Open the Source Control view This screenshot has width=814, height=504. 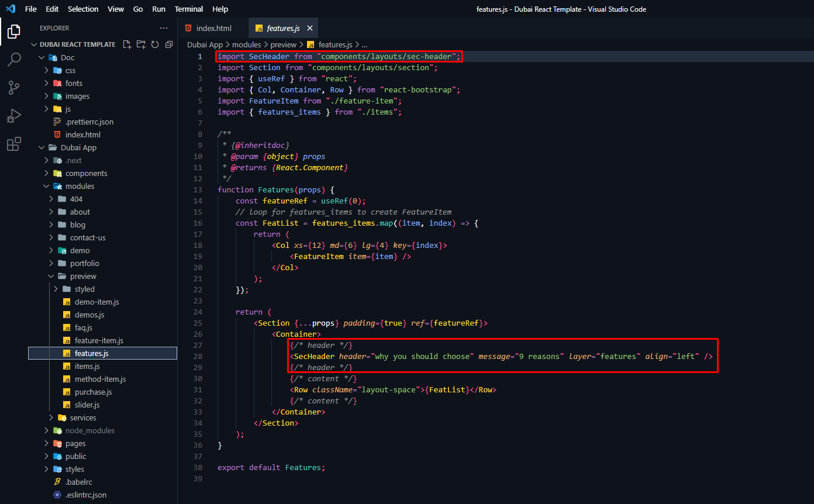pos(14,88)
